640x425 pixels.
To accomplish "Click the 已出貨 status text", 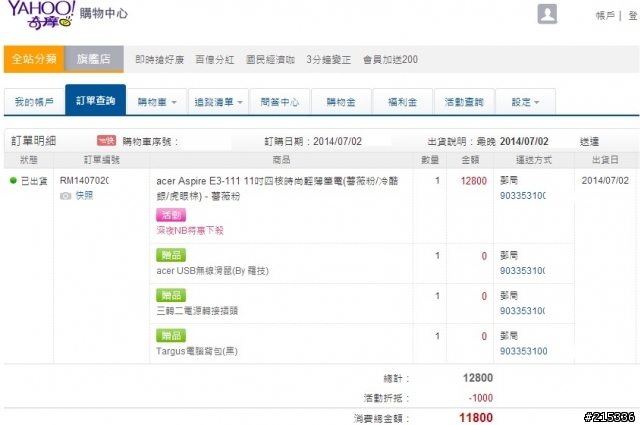I will pyautogui.click(x=34, y=181).
